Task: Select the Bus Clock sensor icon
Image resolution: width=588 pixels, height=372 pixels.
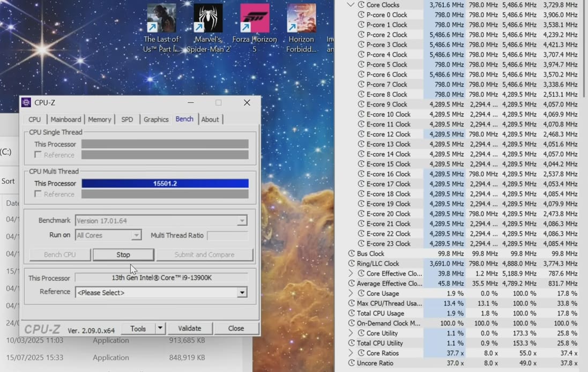Action: coord(352,254)
